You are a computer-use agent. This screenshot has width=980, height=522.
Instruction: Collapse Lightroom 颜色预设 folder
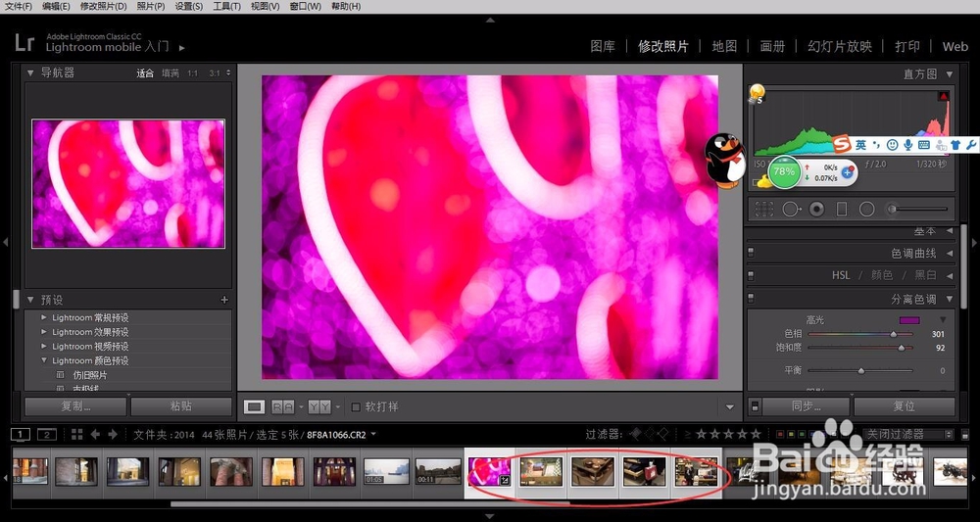coord(44,361)
